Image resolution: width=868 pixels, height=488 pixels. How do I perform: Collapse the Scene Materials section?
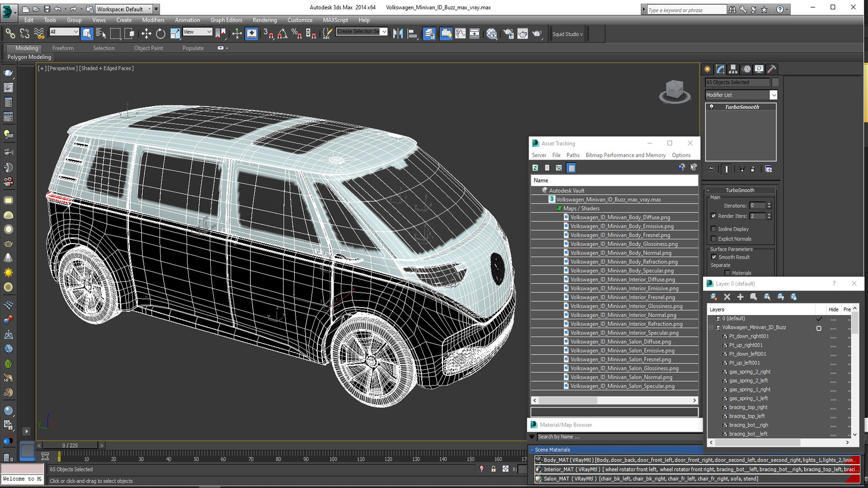(x=533, y=450)
